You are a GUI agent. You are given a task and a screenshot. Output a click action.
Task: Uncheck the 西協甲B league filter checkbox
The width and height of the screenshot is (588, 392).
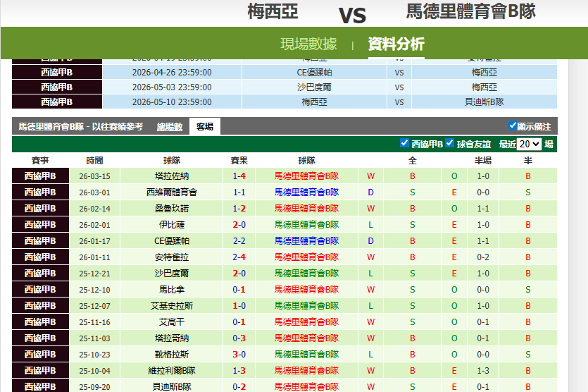[x=404, y=143]
